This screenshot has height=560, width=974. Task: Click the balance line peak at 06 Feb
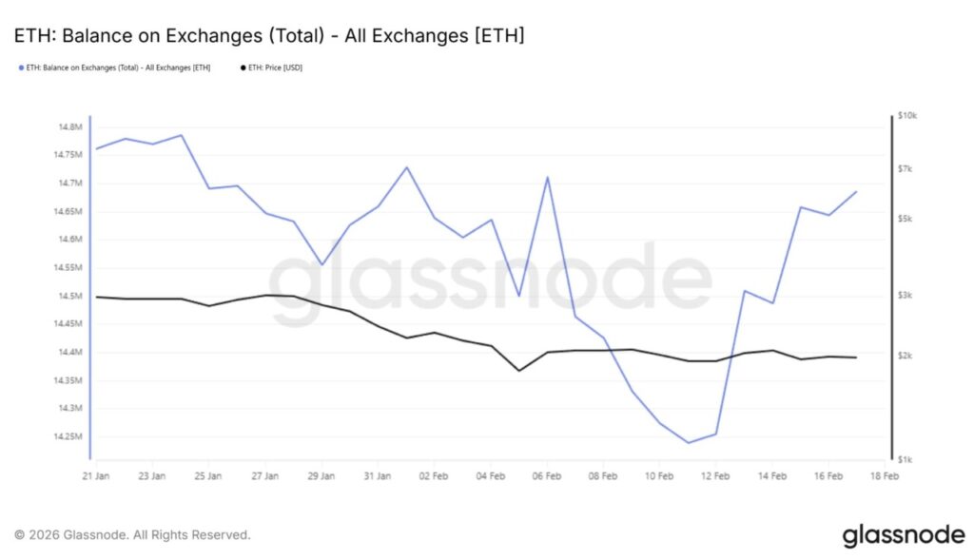(547, 177)
